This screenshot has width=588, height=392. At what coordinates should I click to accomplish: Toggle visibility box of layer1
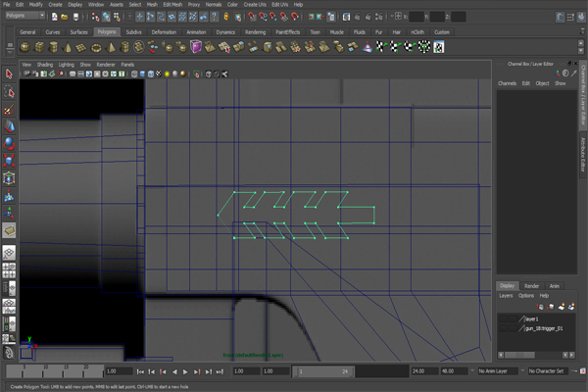pos(504,318)
